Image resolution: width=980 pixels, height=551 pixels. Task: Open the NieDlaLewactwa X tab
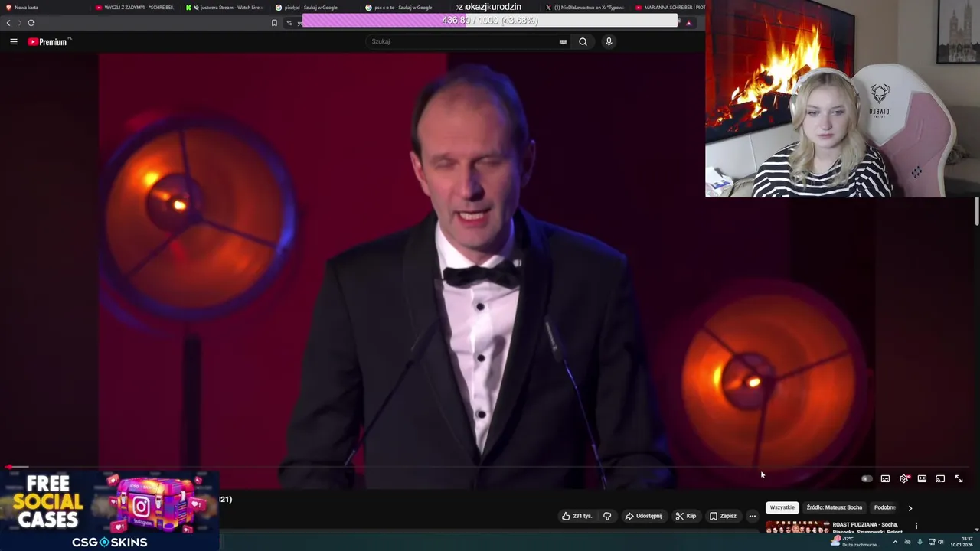click(x=585, y=7)
